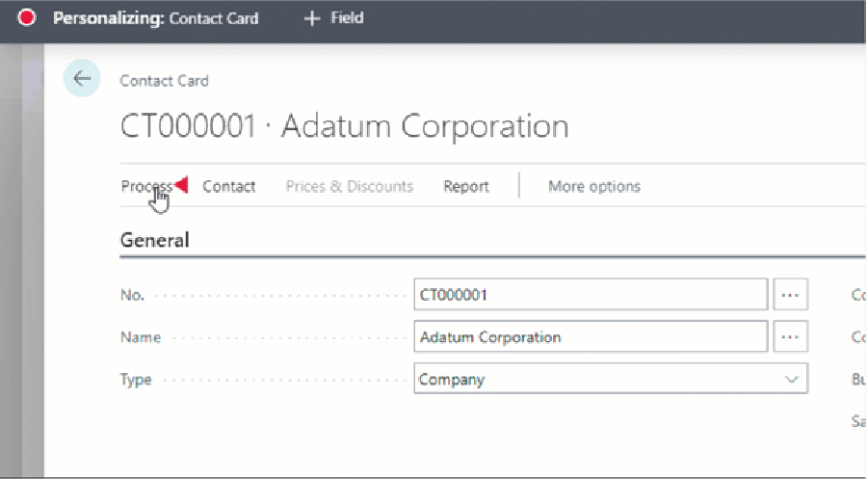Click the Type field label

pos(136,380)
